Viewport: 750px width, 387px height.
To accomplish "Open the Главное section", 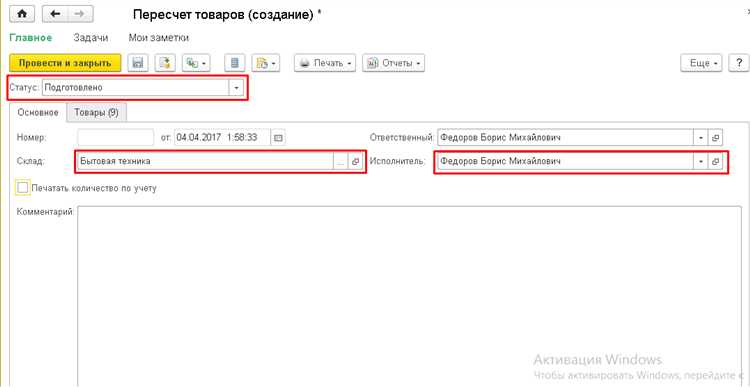I will 31,38.
